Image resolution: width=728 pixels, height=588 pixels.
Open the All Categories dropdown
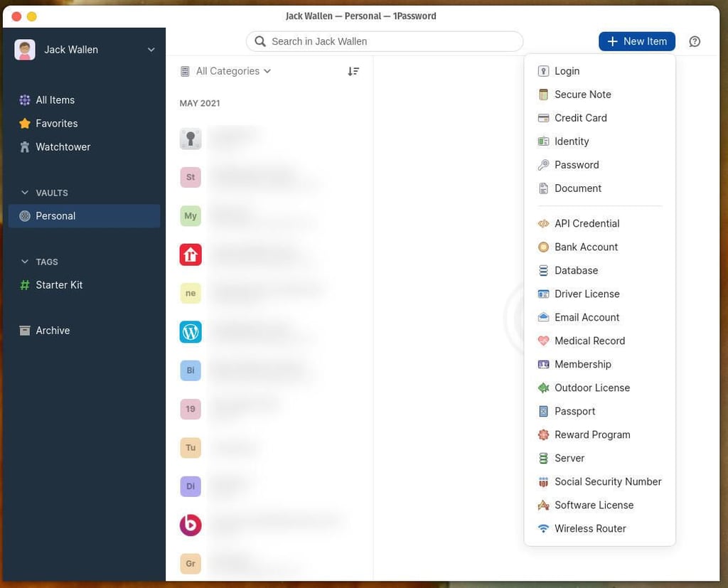coord(226,71)
